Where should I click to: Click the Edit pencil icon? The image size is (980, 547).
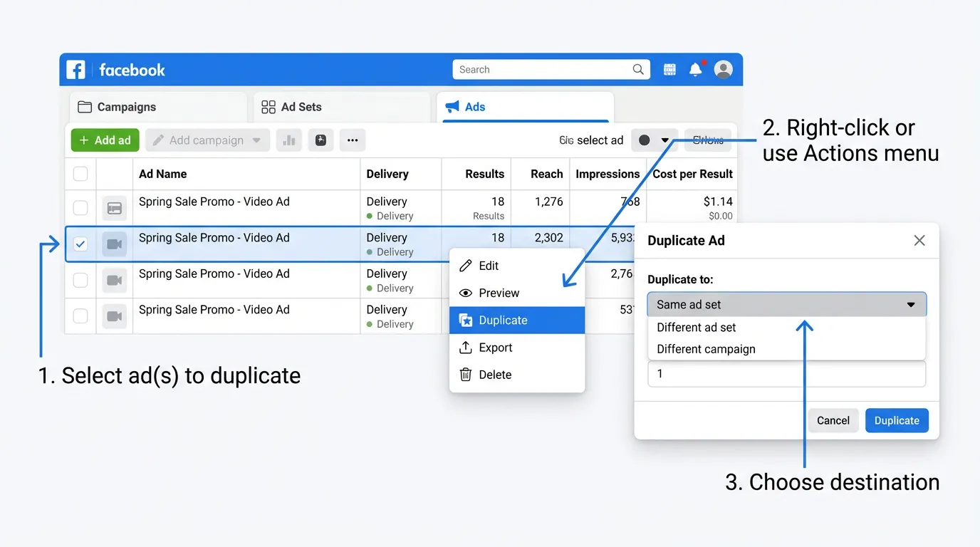tap(467, 266)
